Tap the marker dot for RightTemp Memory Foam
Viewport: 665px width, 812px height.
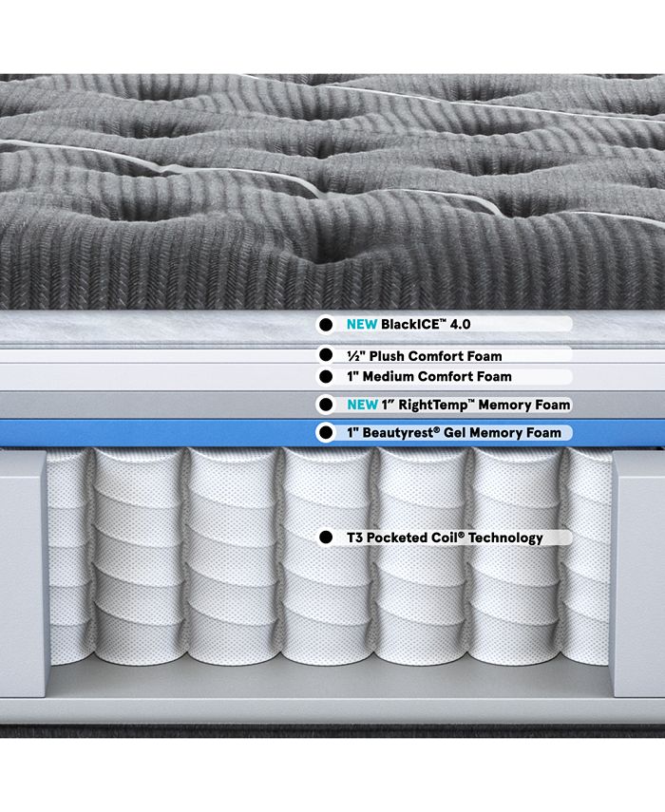pos(326,405)
